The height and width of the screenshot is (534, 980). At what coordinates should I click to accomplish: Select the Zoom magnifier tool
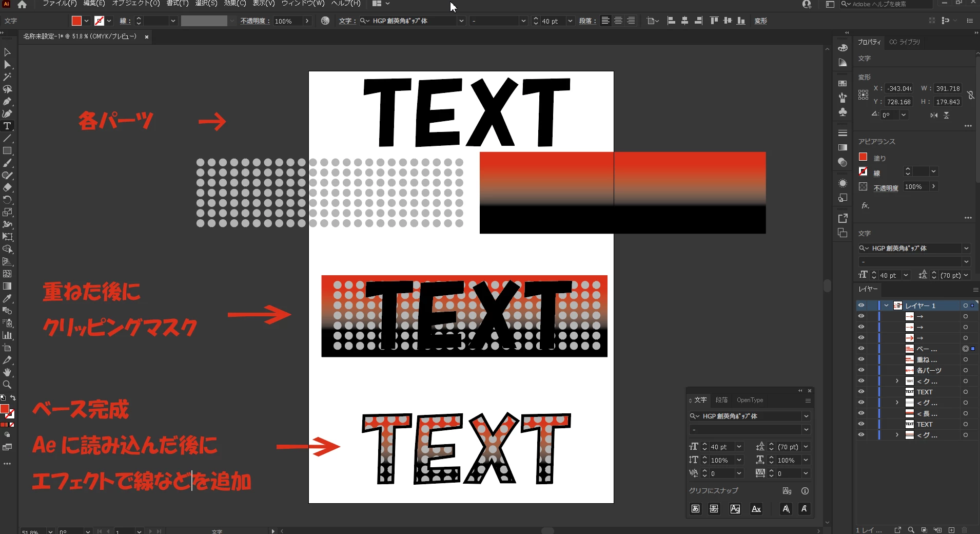7,385
